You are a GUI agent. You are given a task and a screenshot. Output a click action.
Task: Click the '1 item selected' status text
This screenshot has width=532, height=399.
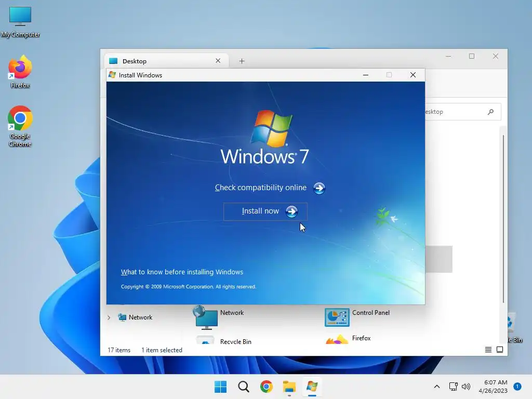(x=162, y=350)
